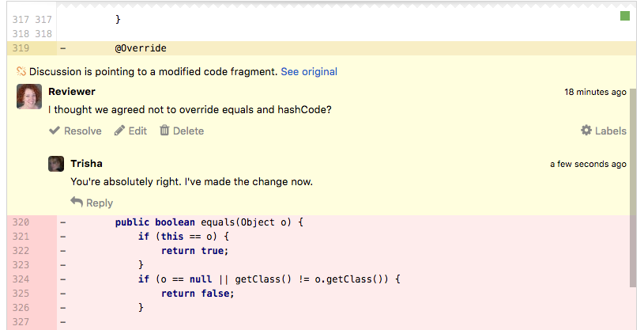Viewport: 644px width, 330px height.
Task: Select line number 319 in the gutter
Action: tap(21, 48)
